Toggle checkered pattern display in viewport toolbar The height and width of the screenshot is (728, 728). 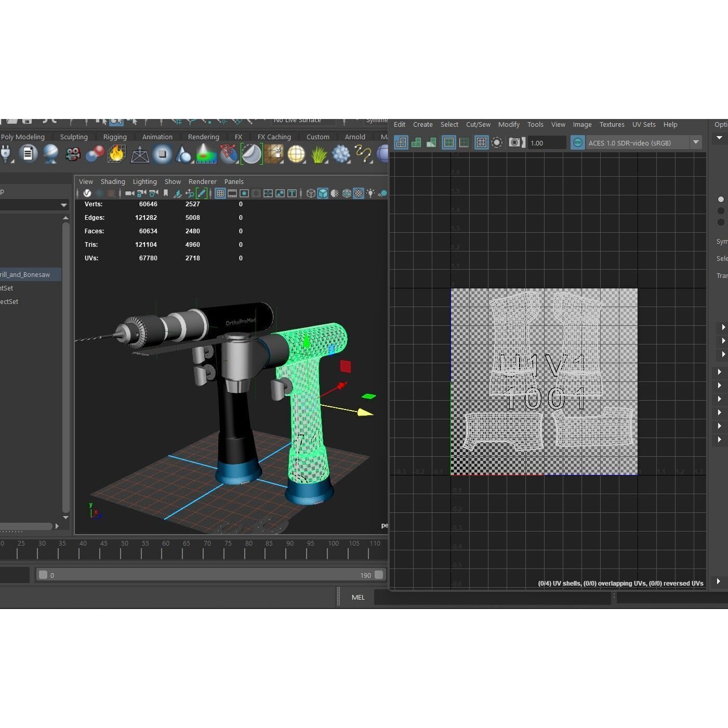click(358, 193)
